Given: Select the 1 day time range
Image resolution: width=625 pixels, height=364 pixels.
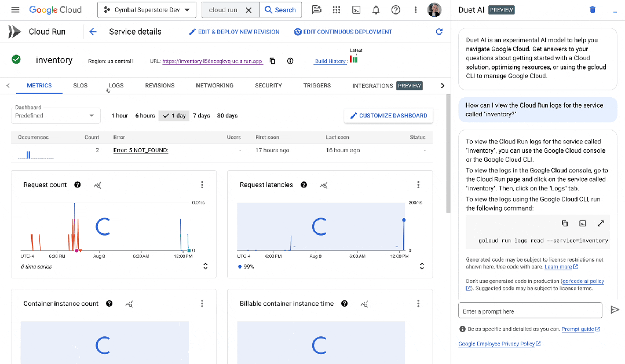Looking at the screenshot, I should coord(174,116).
